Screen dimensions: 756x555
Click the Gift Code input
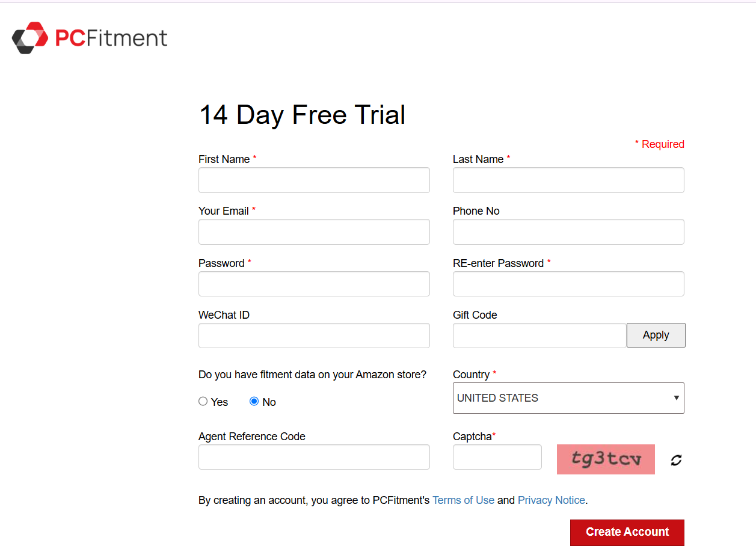[x=539, y=336]
